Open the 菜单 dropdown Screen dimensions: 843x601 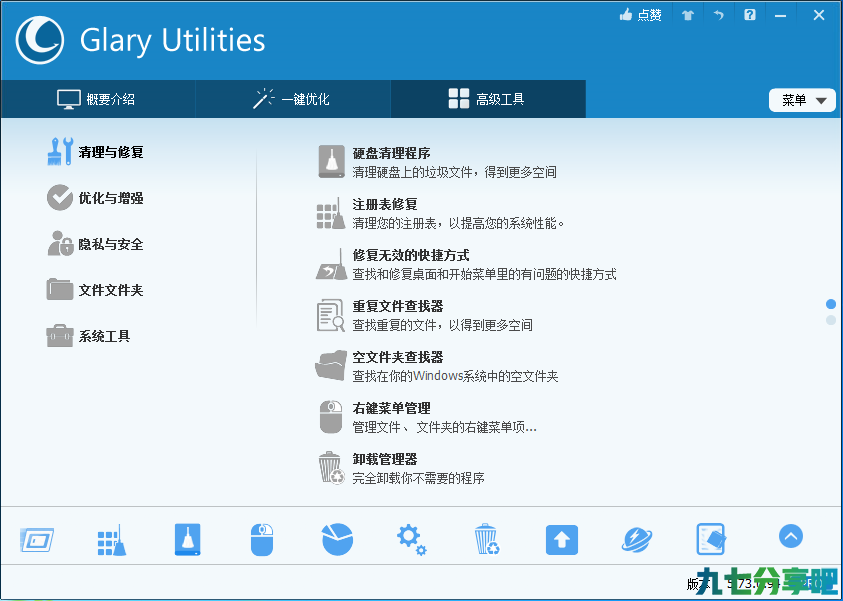pos(802,100)
